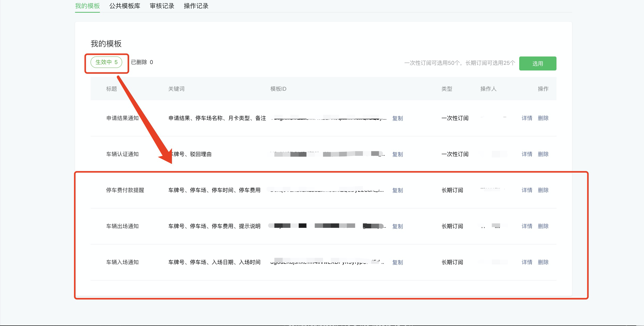Viewport: 644px width, 326px height.
Task: Copy template ID of 车辆认证通知
Action: [398, 154]
